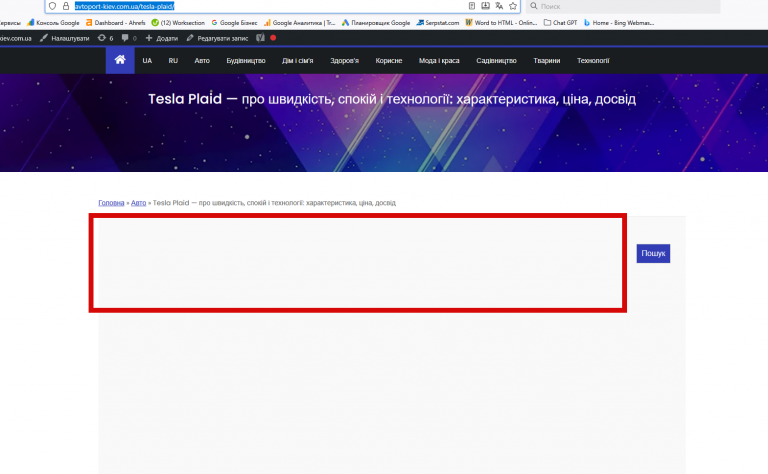This screenshot has width=768, height=474.
Task: Click the shield tracking protection icon
Action: point(52,6)
